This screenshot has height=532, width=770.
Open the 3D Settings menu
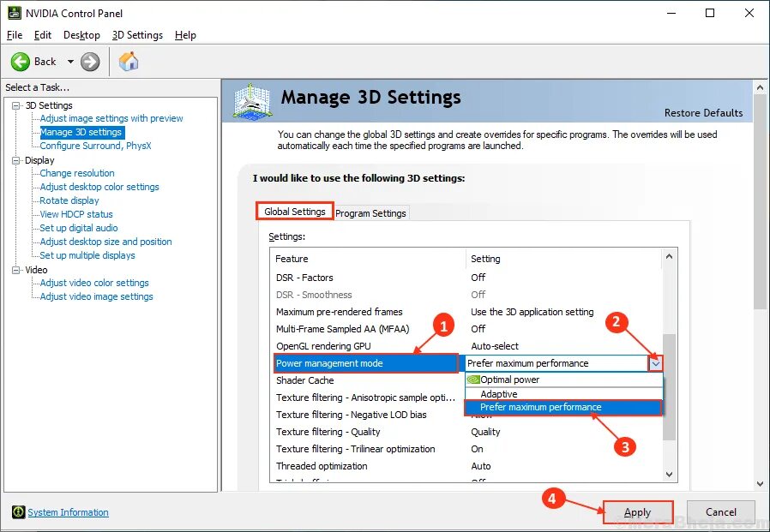(x=137, y=35)
